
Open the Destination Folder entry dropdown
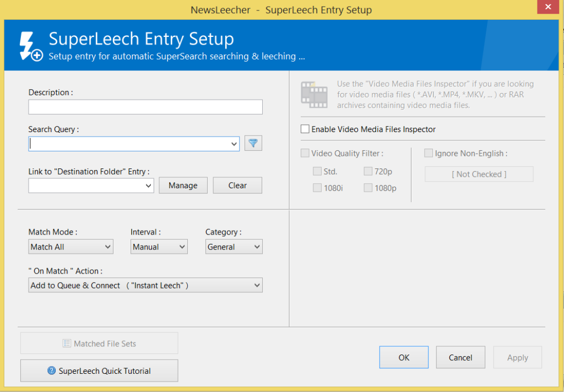point(148,186)
